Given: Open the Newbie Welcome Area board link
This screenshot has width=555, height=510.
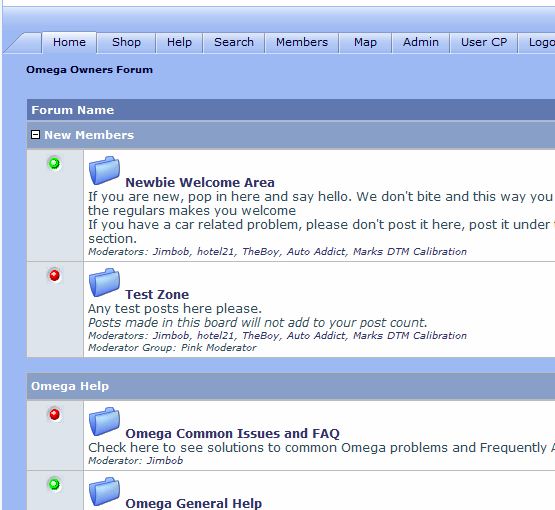Looking at the screenshot, I should tap(200, 183).
